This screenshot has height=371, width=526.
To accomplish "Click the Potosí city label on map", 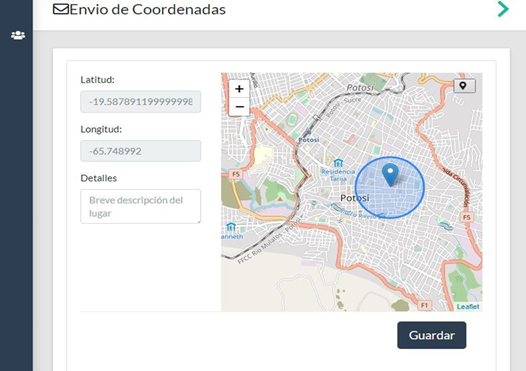I will (x=355, y=198).
